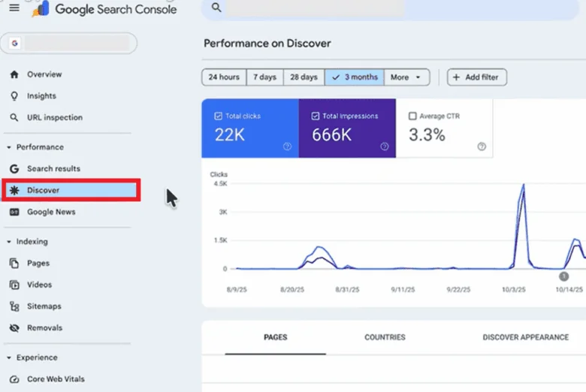This screenshot has height=392, width=586.
Task: Click the 22K total clicks value
Action: pos(230,135)
